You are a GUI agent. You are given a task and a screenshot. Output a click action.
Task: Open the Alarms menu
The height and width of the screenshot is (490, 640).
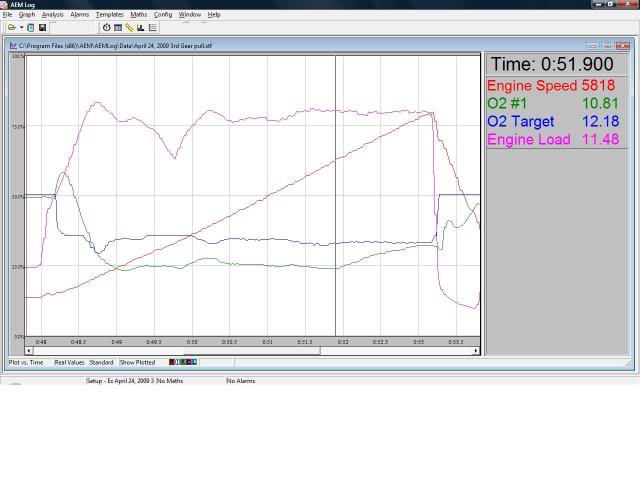(80, 15)
